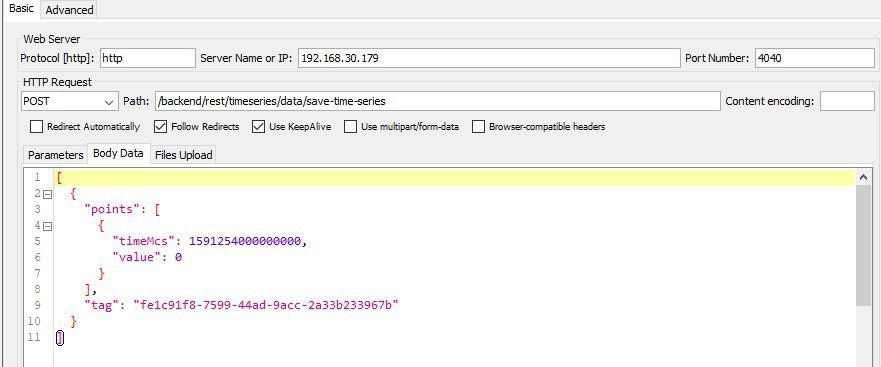881x367 pixels.
Task: Click the timeMcs value 1591254000000000
Action: (245, 242)
